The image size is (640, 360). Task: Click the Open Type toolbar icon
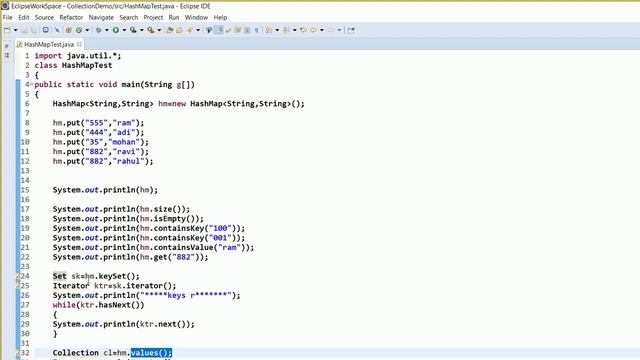click(169, 30)
